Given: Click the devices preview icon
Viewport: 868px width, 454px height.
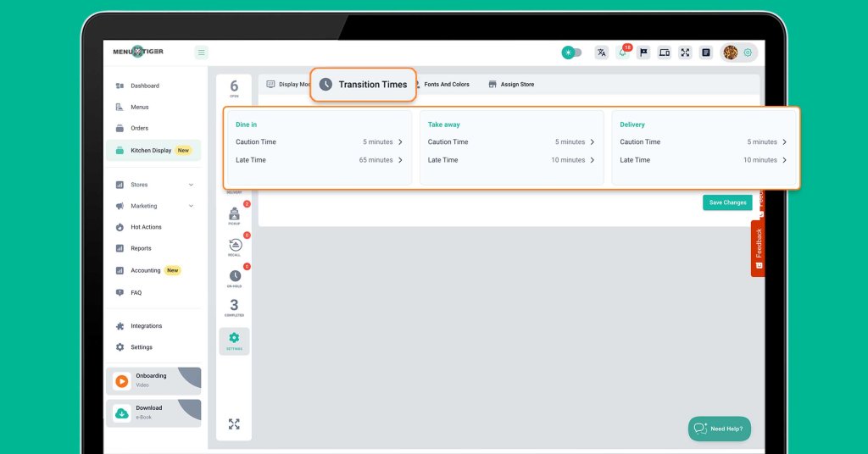Looking at the screenshot, I should point(664,53).
